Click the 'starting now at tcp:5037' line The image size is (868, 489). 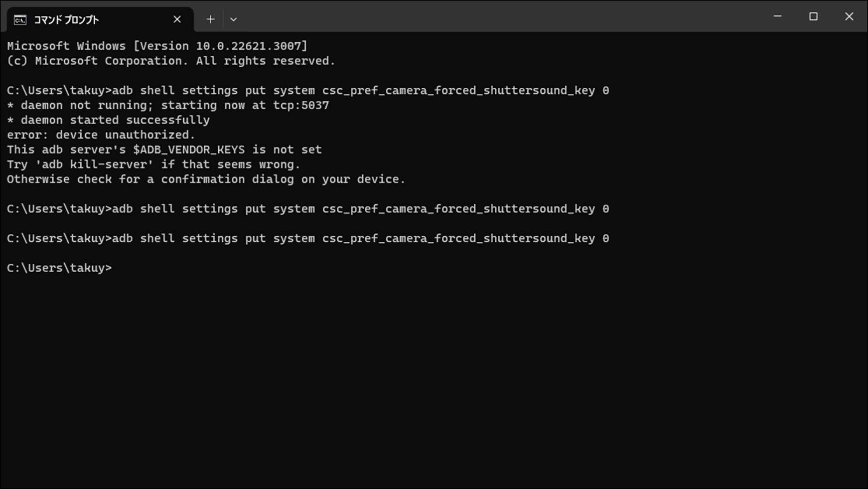pos(168,106)
